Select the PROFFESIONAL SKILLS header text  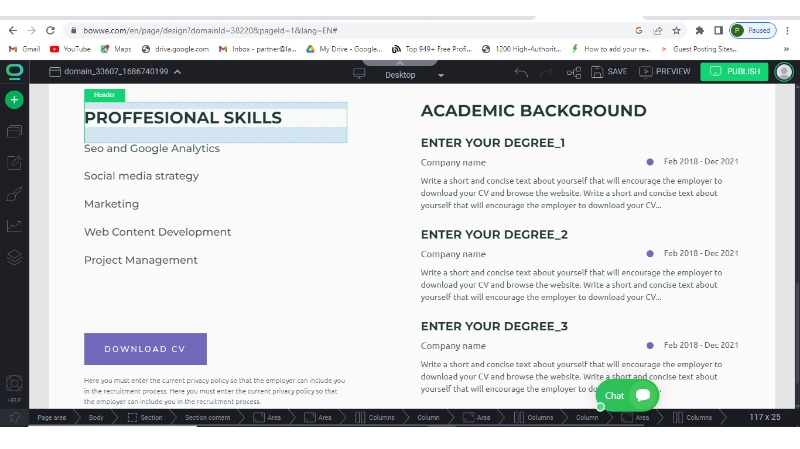[183, 118]
